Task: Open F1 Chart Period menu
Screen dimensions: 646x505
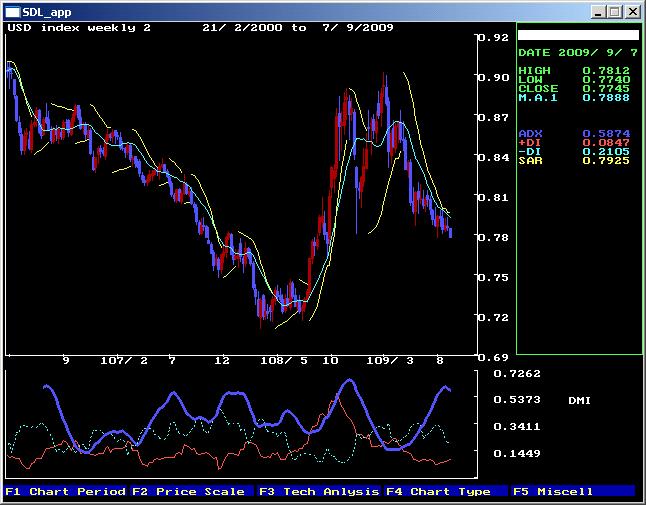Action: click(x=66, y=491)
